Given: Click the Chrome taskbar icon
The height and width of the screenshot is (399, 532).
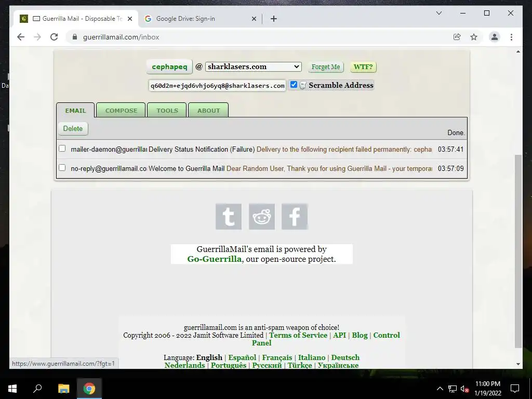Looking at the screenshot, I should (89, 389).
